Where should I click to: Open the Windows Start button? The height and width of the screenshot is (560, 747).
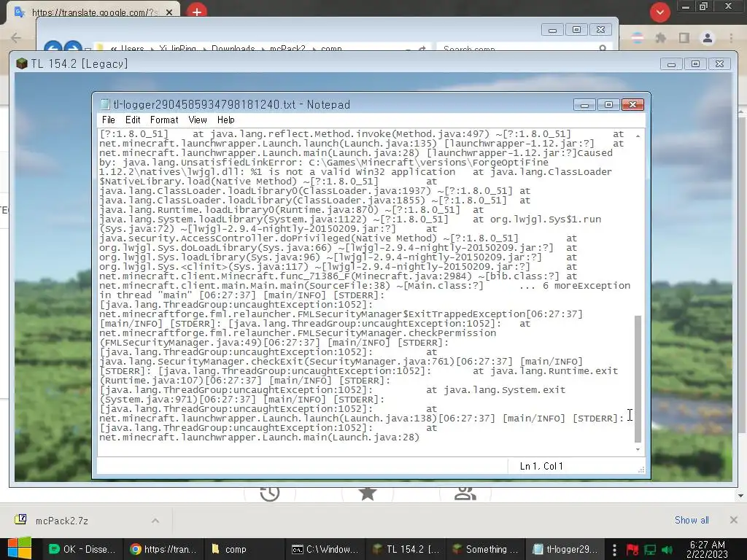(x=18, y=549)
